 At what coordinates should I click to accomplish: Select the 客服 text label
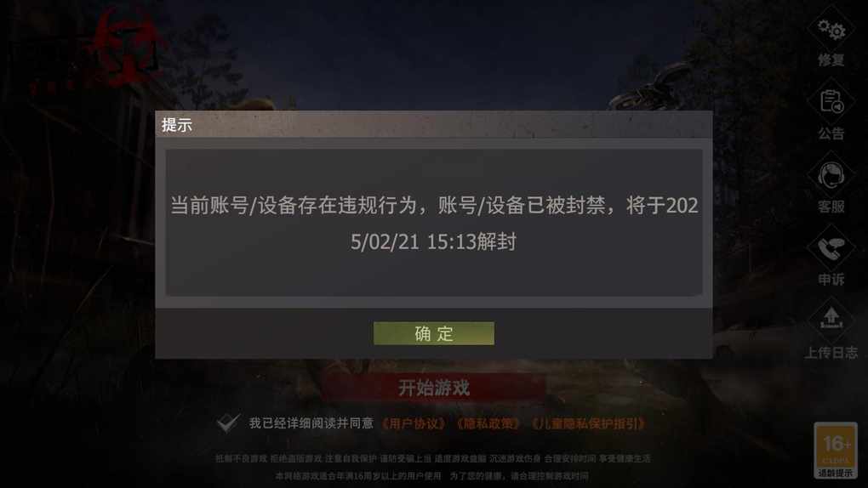point(831,207)
